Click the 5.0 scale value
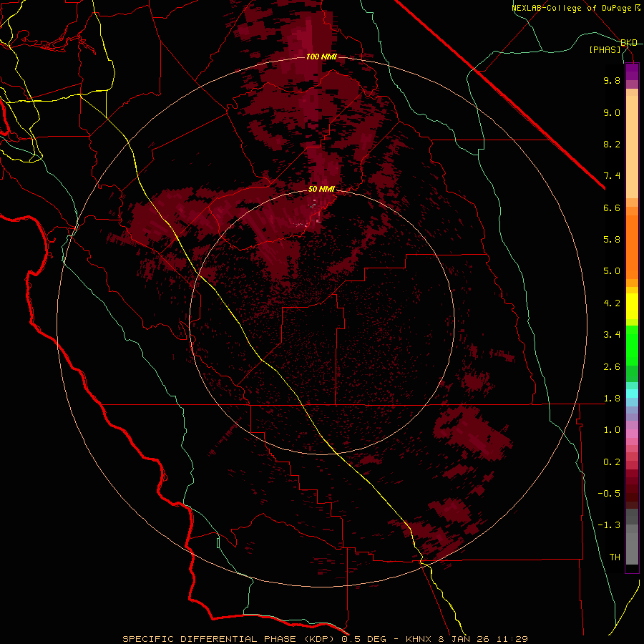This screenshot has width=644, height=644. click(x=612, y=271)
